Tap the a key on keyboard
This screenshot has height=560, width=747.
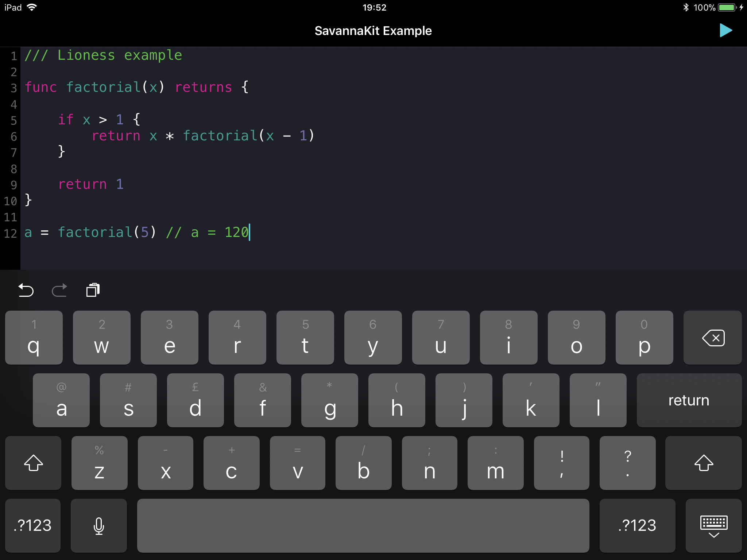pos(61,400)
